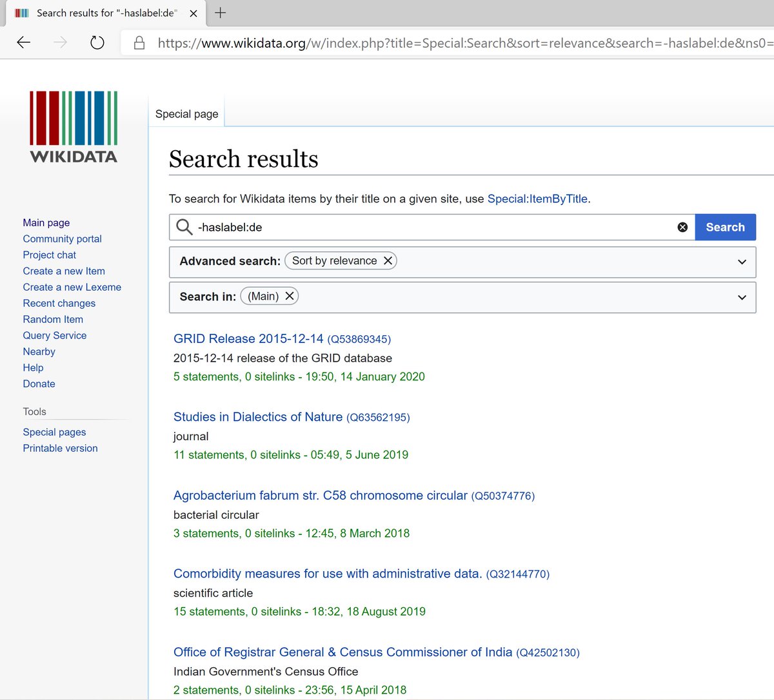Open Printable version link
Screen dimensions: 774x700
pyautogui.click(x=61, y=448)
